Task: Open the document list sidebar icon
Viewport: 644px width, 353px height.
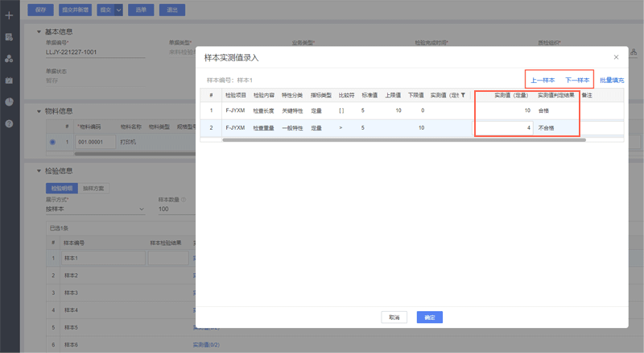Action: (9, 37)
